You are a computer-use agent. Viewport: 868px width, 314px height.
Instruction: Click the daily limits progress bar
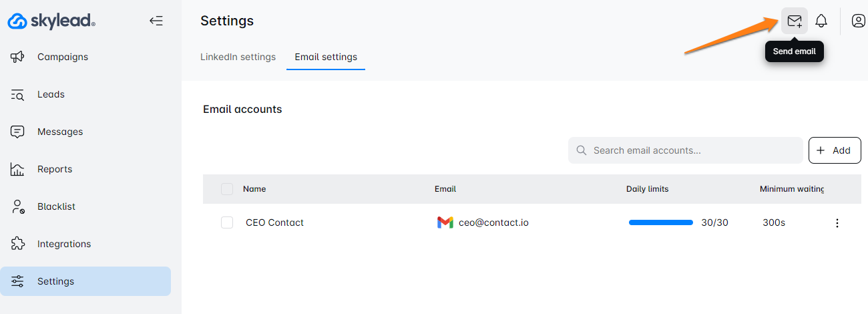pyautogui.click(x=660, y=222)
